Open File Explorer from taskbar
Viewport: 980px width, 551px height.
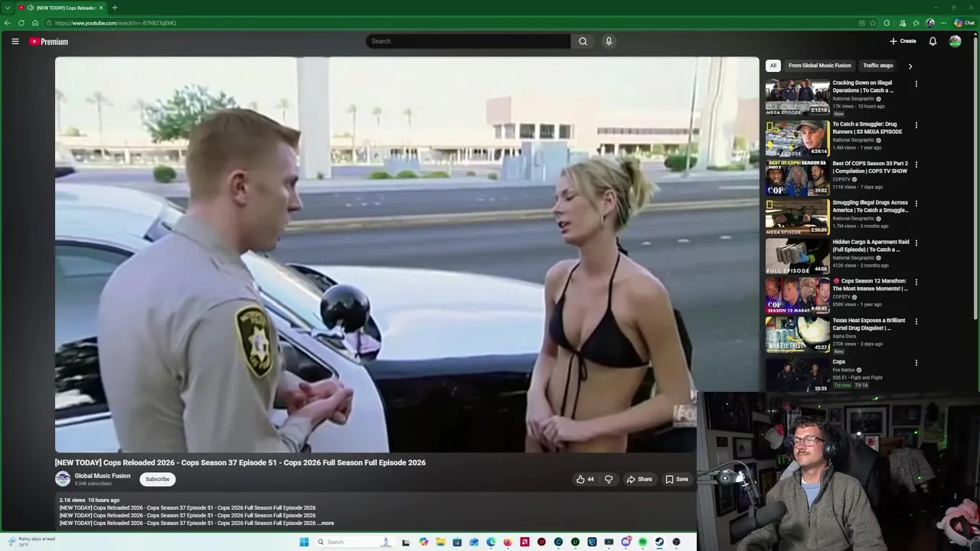(440, 542)
